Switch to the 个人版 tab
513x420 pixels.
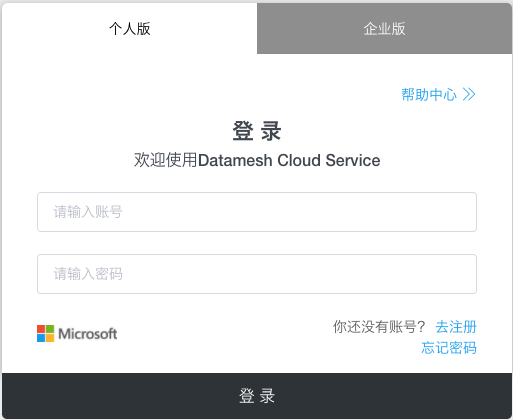(129, 28)
